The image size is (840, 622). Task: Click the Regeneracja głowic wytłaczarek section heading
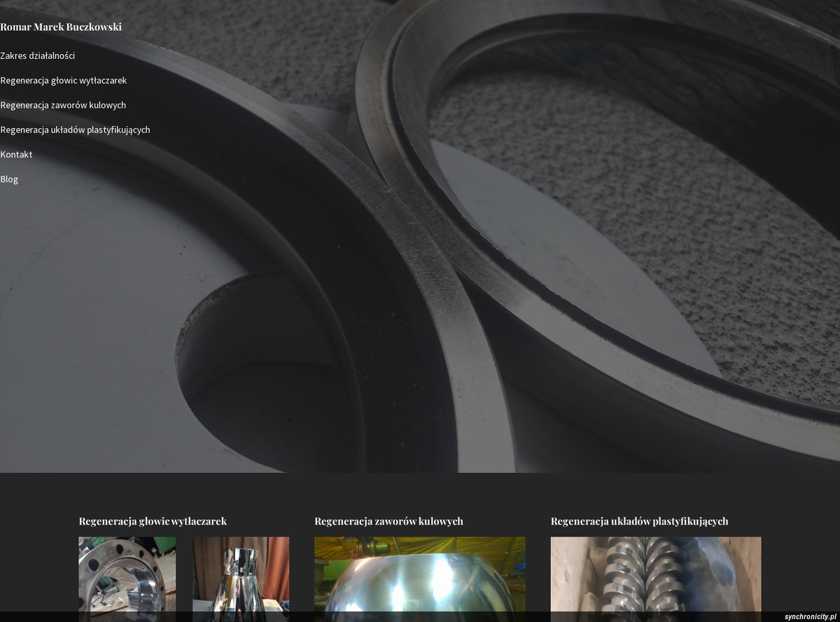click(x=153, y=521)
